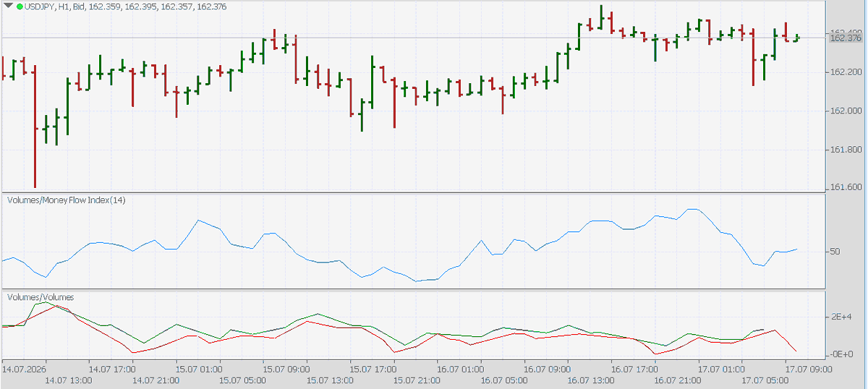This screenshot has width=868, height=389.
Task: Select the Volumes/Money Flow Index(14) label
Action: (66, 200)
